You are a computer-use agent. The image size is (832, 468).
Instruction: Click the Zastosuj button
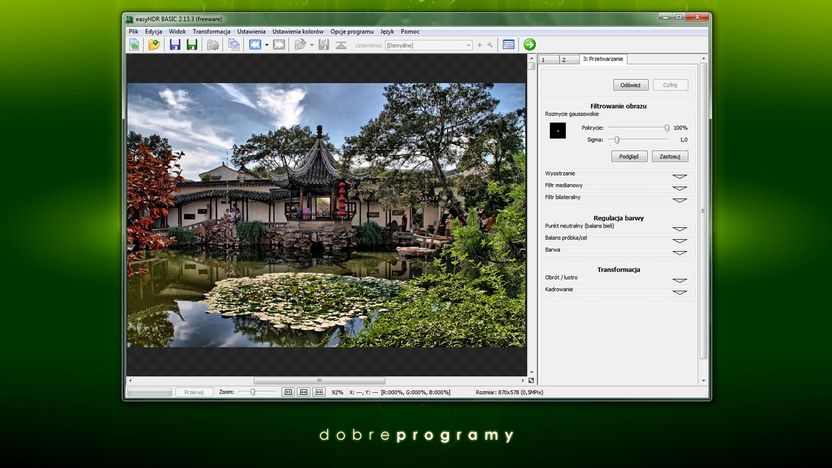tap(670, 156)
